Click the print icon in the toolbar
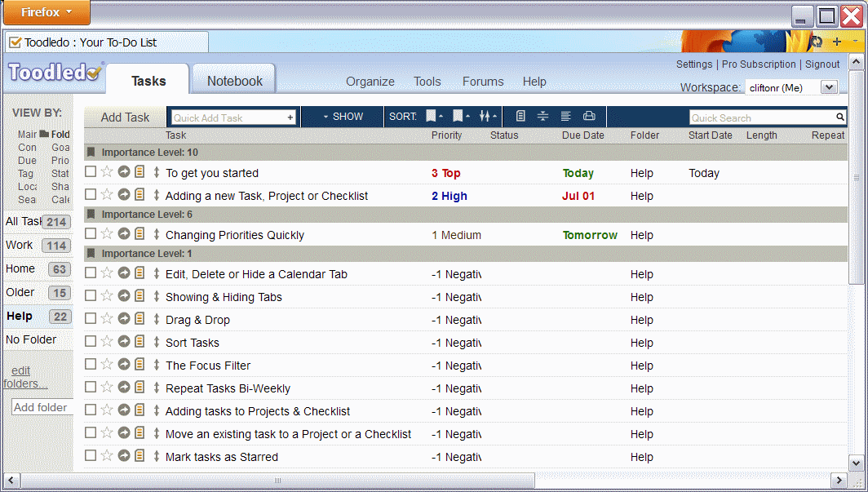The width and height of the screenshot is (868, 492). (589, 117)
